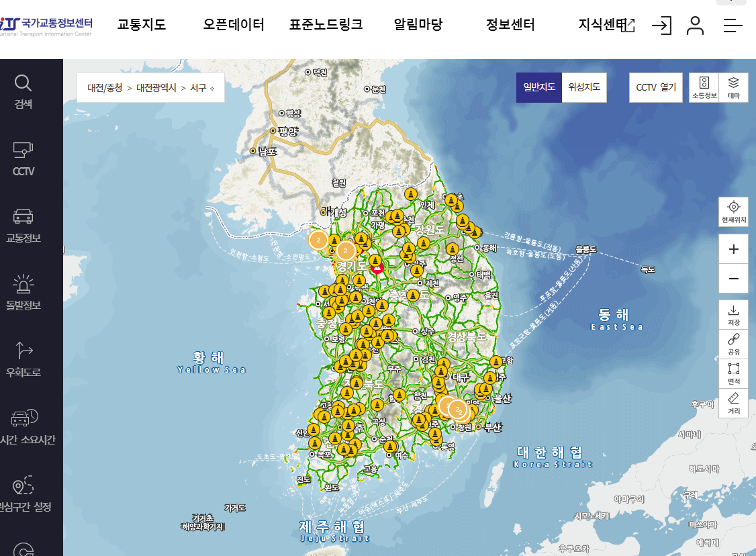Open the 서구 district dropdown

[x=202, y=88]
